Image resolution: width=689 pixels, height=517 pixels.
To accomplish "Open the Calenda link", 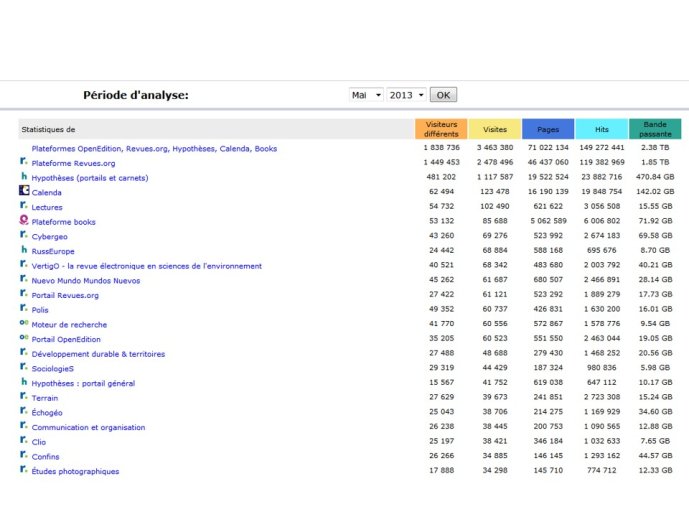I will pos(47,192).
